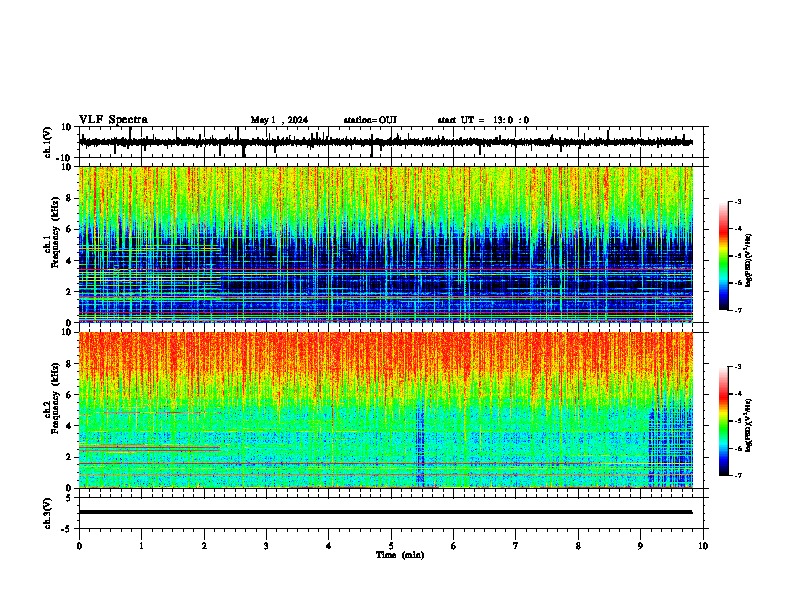
Task: Click the date label "May 1, 2024"
Action: pyautogui.click(x=279, y=120)
